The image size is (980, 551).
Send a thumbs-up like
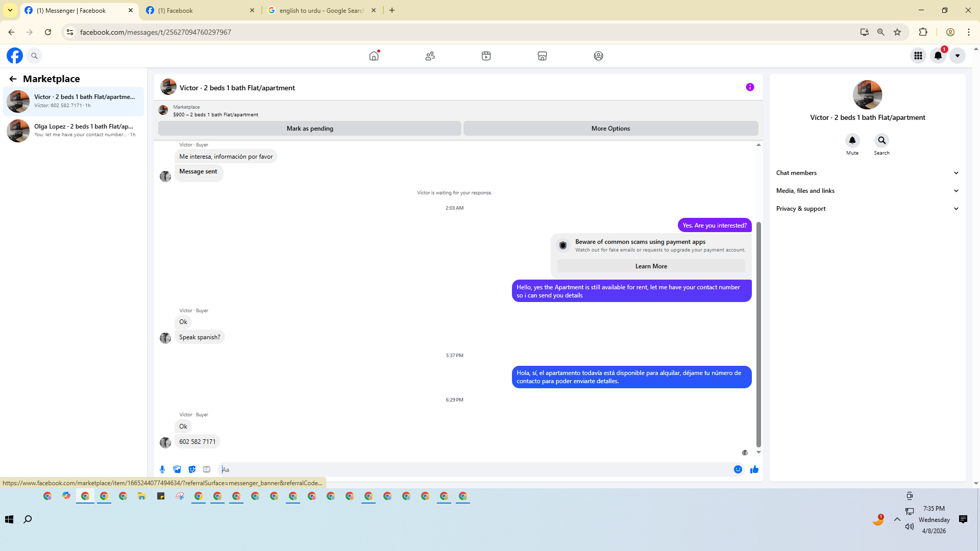754,469
